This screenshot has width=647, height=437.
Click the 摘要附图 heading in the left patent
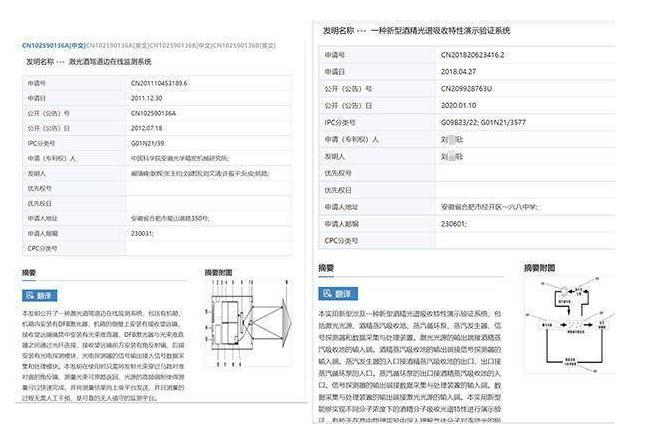(218, 272)
